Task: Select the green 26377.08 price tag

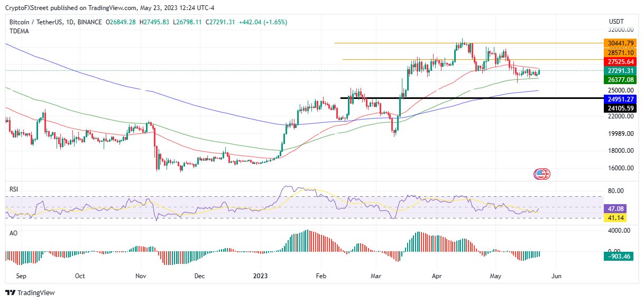Action: 620,79
